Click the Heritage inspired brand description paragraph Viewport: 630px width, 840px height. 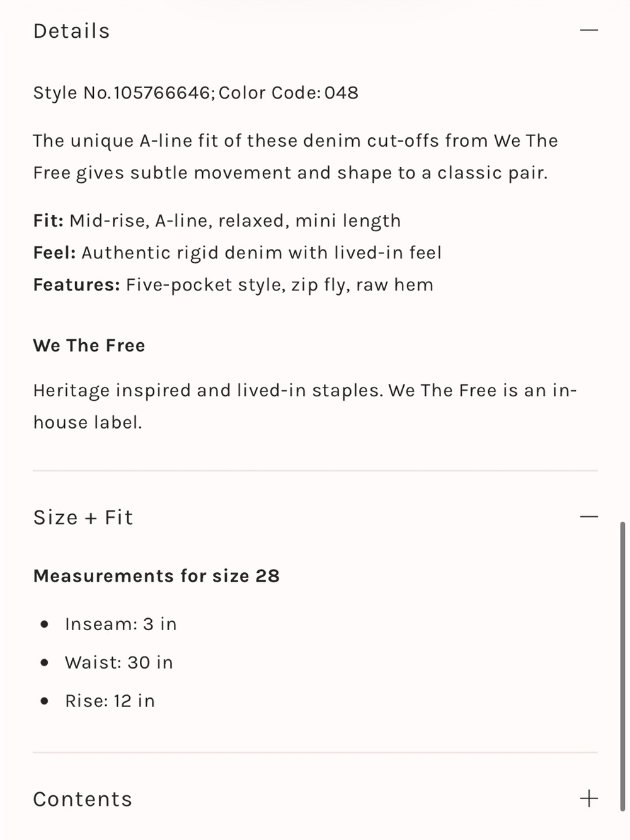pos(305,406)
